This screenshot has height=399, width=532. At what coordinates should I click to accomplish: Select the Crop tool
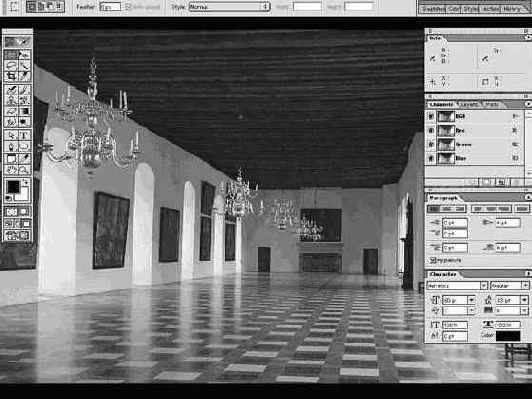tap(11, 76)
